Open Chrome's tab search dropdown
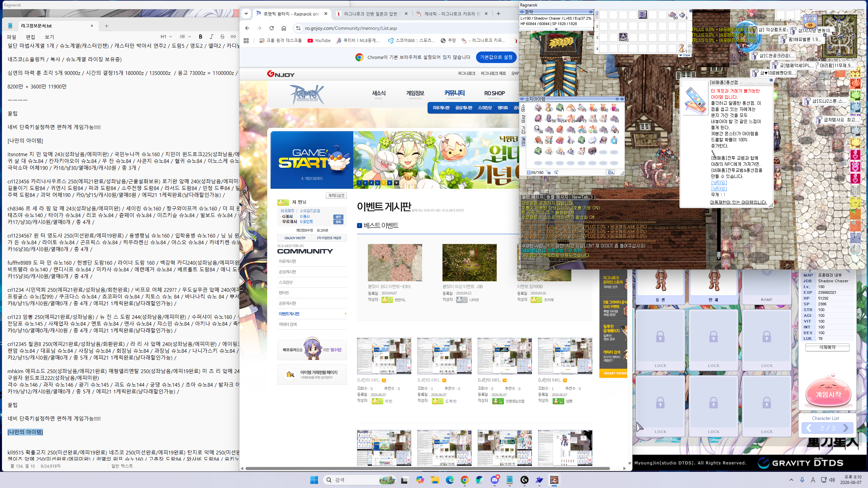868x488 pixels. pyautogui.click(x=246, y=14)
